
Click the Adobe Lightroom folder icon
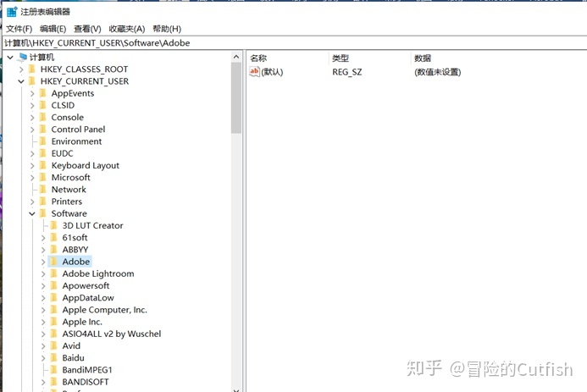click(x=54, y=273)
